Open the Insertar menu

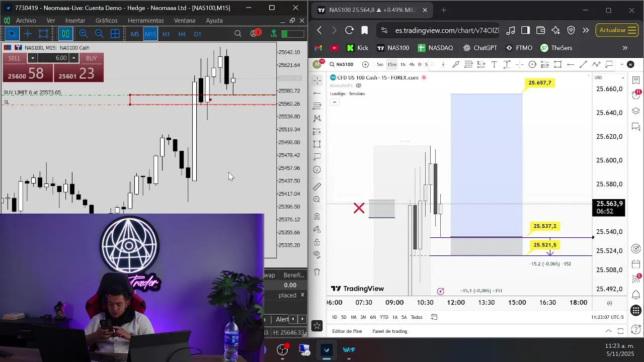point(75,21)
